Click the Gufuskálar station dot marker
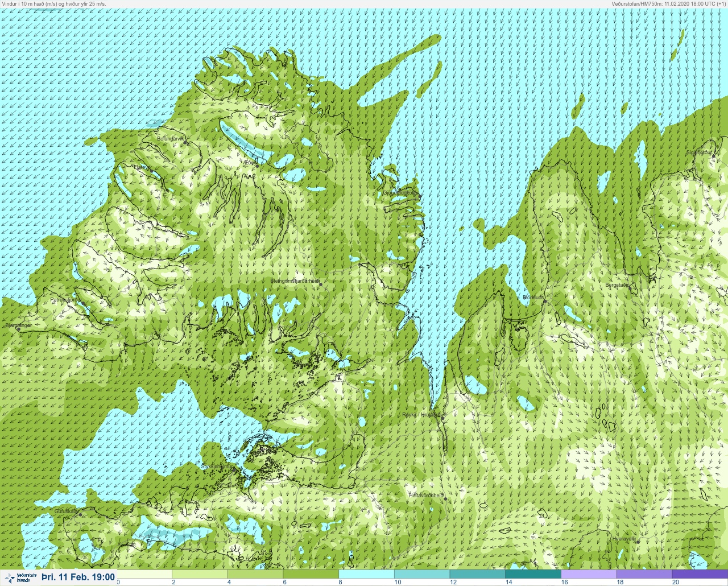Viewport: 728px width, 586px height. coord(80,514)
